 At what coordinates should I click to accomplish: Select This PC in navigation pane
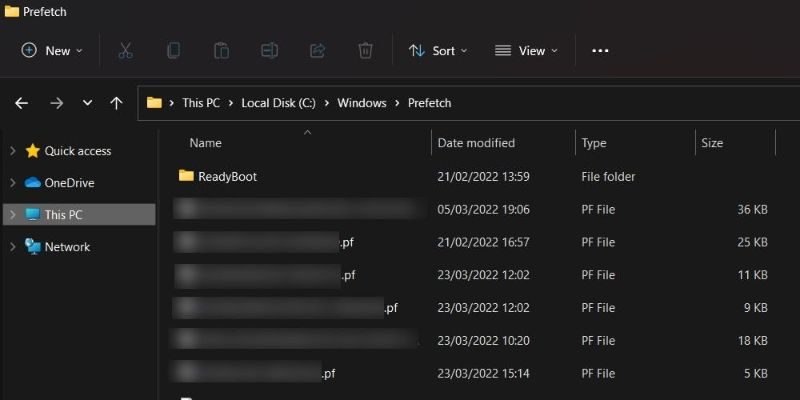tap(63, 215)
